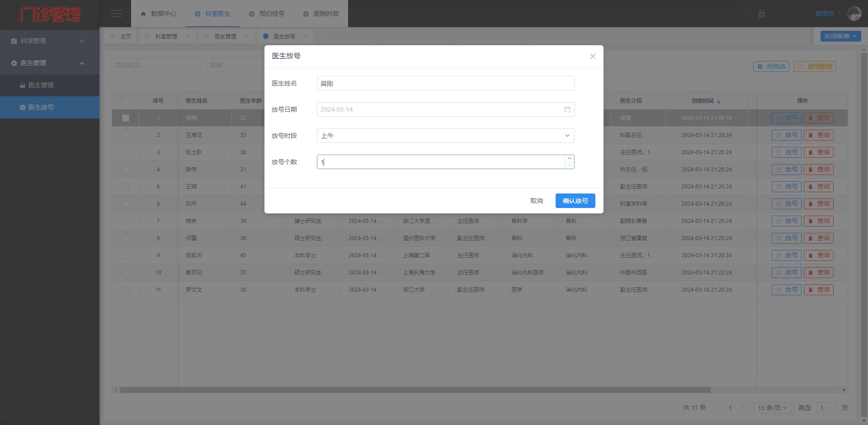
Task: Click the 取消 button in dialog
Action: point(536,201)
